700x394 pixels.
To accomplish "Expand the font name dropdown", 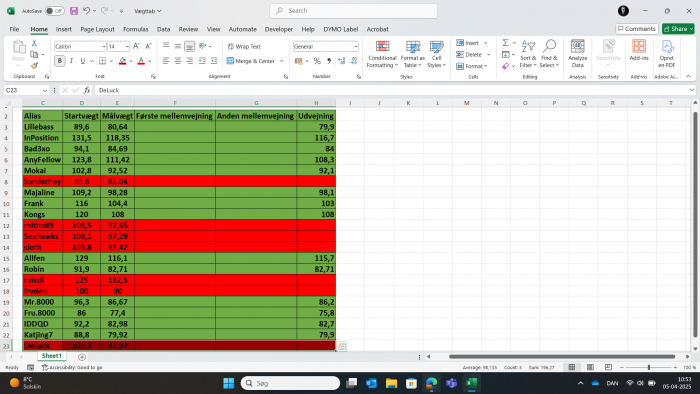I will tap(104, 46).
